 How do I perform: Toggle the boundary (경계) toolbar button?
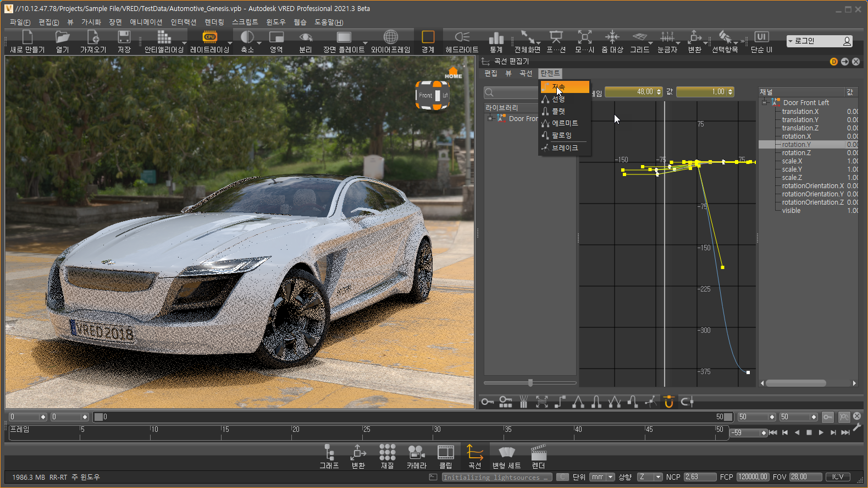[x=428, y=37]
